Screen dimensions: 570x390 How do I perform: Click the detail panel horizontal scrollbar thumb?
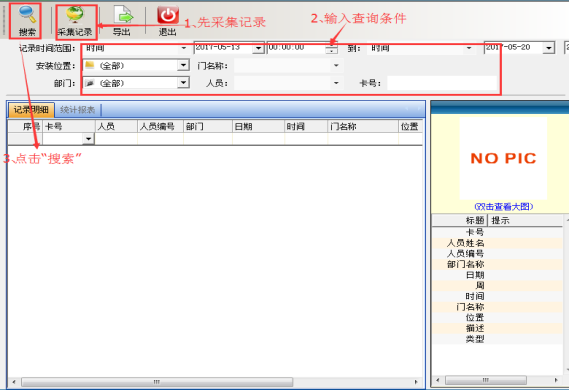[486, 380]
